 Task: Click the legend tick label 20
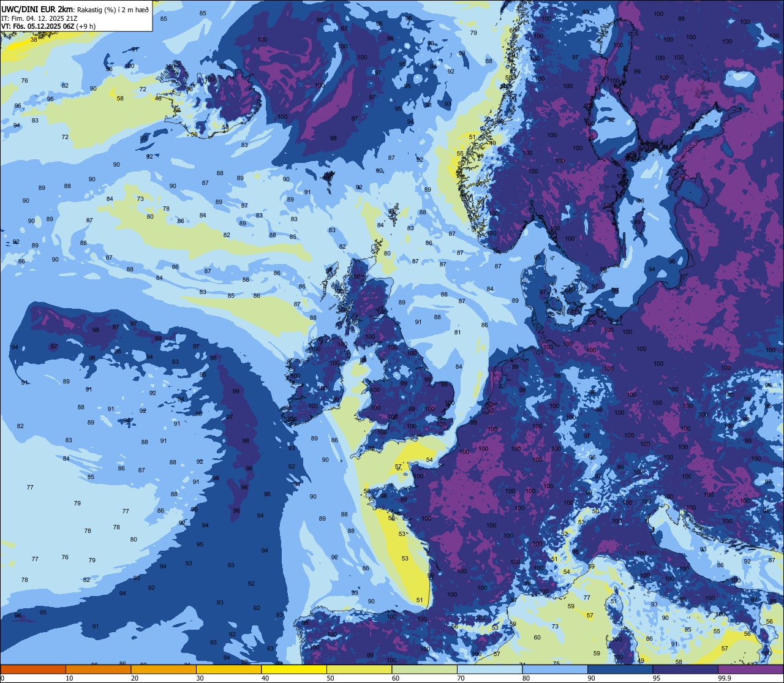(x=135, y=678)
